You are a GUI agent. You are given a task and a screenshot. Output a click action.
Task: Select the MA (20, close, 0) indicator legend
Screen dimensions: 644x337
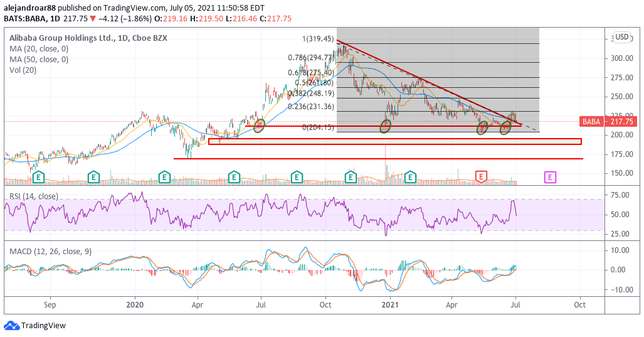[x=39, y=48]
